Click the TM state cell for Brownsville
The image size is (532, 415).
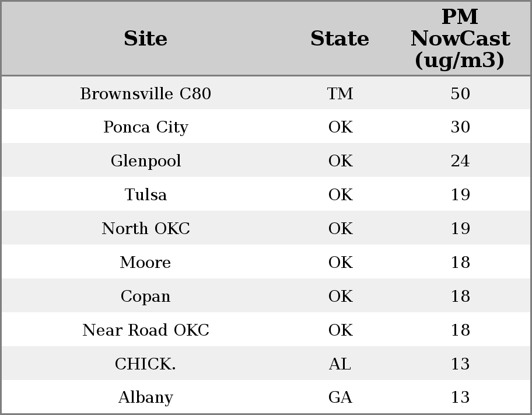click(x=340, y=93)
